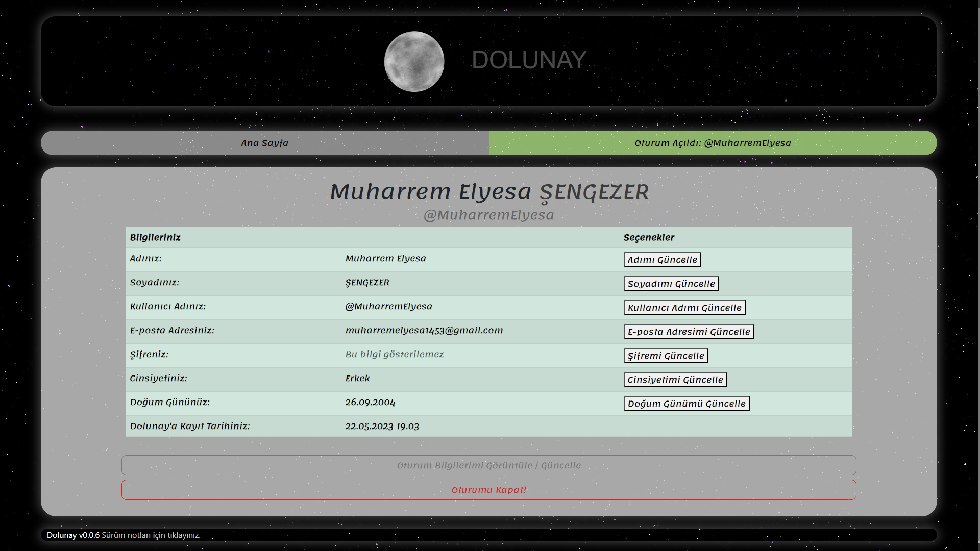Select the @MuharremElyesa username subtitle

pyautogui.click(x=489, y=215)
